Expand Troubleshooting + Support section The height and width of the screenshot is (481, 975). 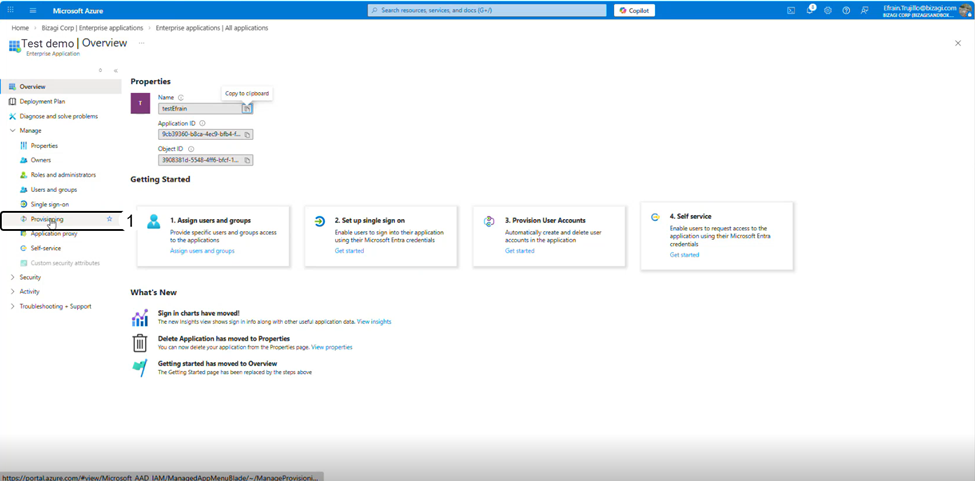click(13, 306)
